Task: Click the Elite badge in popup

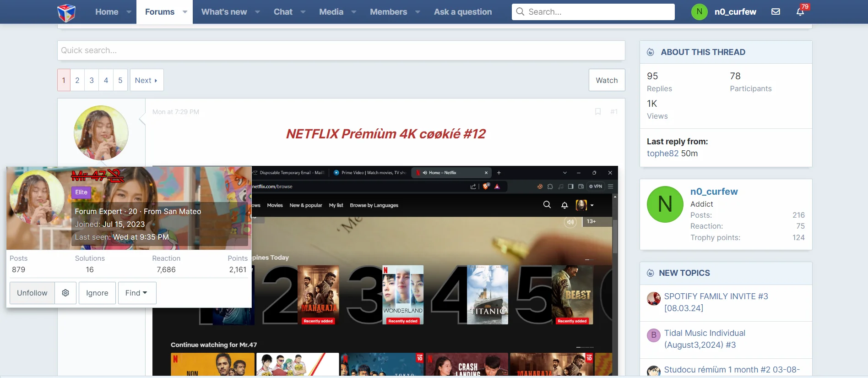Action: (x=81, y=192)
